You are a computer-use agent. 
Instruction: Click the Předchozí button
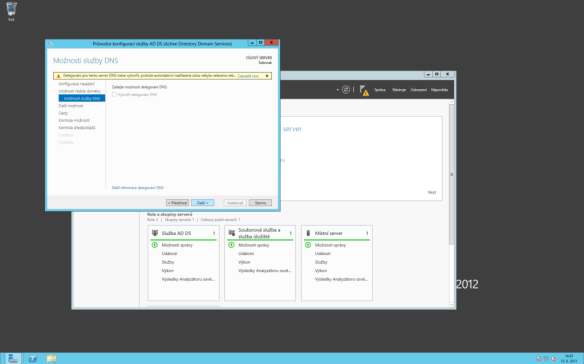click(x=177, y=203)
